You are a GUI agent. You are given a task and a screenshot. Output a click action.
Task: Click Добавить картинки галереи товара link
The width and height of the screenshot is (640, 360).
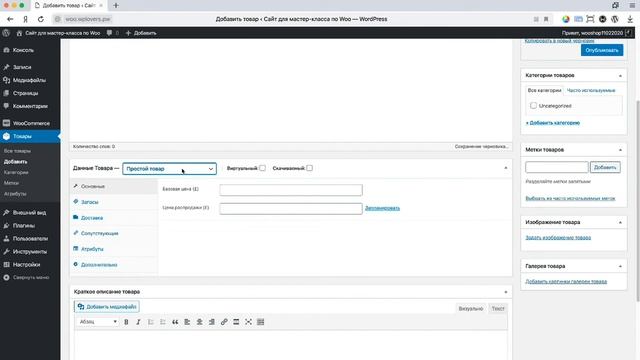(566, 282)
